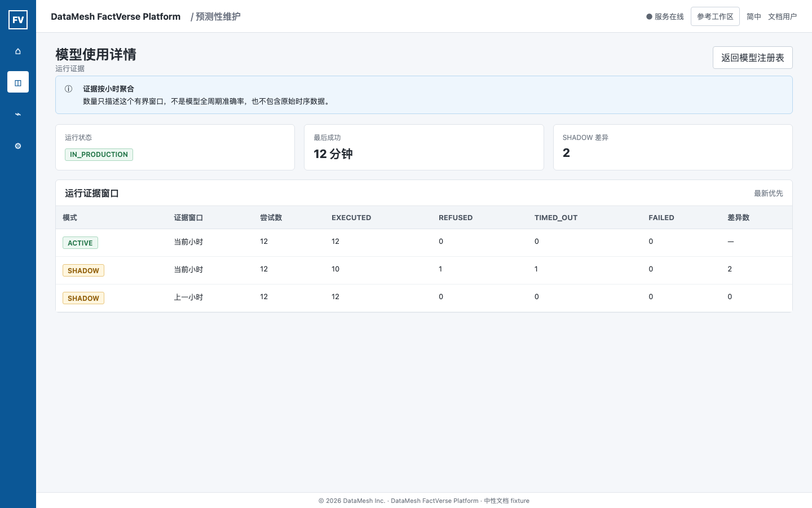This screenshot has width=812, height=508.
Task: Open the settings gear sidebar icon
Action: coord(18,146)
